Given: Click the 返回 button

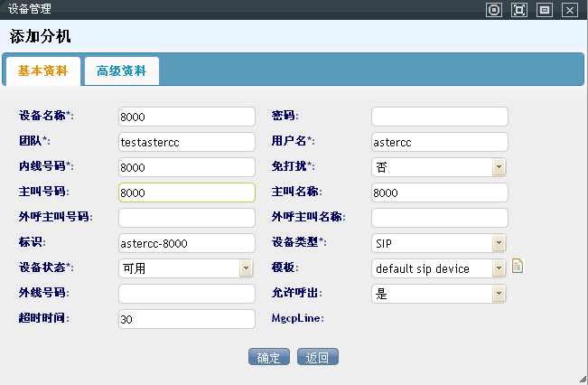Looking at the screenshot, I should pos(317,357).
